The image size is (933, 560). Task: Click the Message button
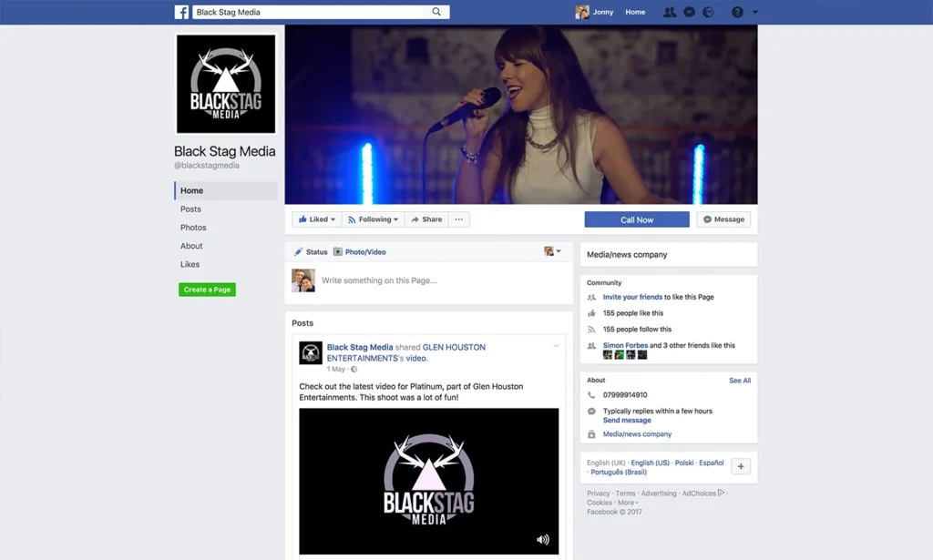pyautogui.click(x=723, y=219)
